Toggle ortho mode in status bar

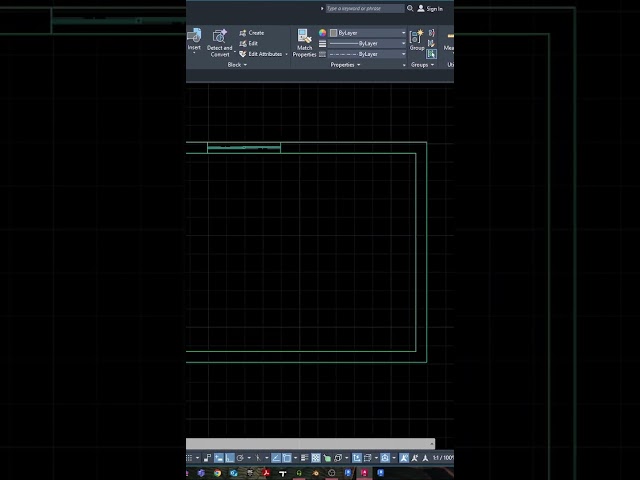(230, 458)
